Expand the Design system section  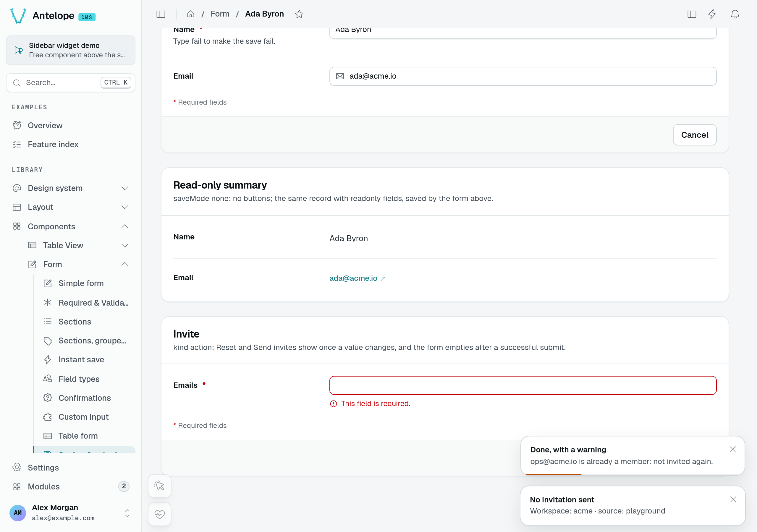[71, 188]
